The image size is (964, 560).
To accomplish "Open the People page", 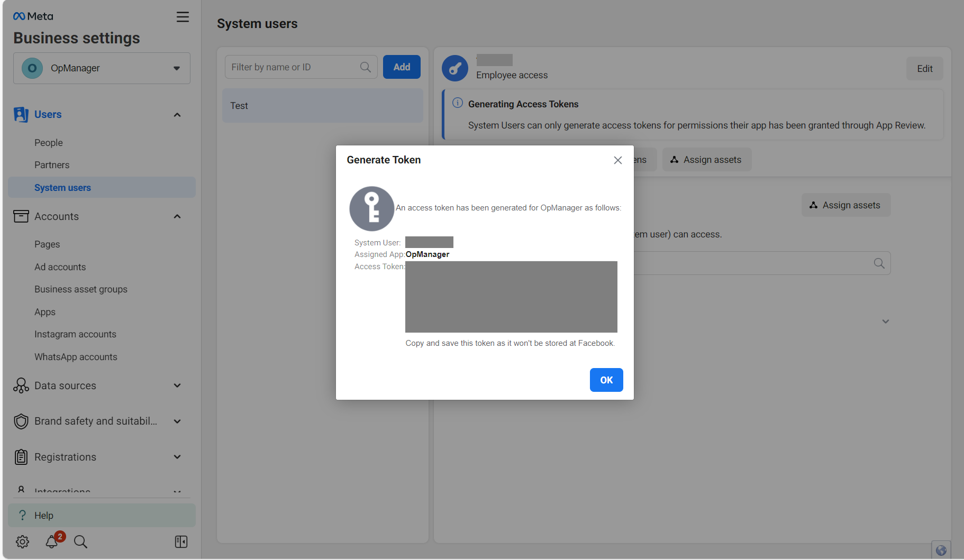I will [49, 143].
